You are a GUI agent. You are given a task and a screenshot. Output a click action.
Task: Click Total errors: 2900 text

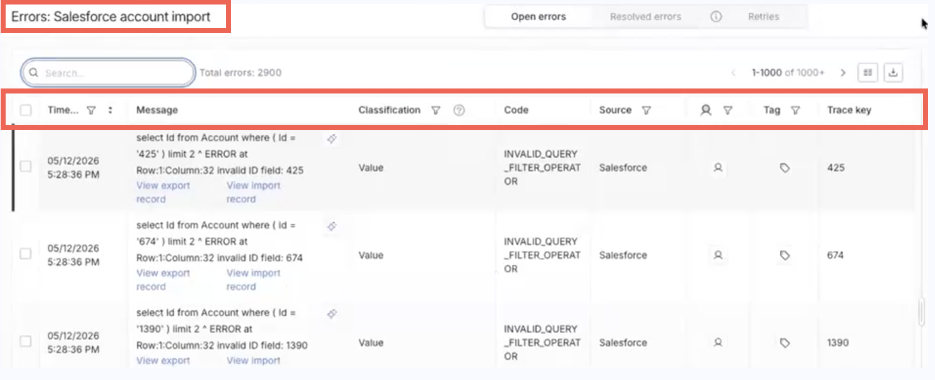[x=240, y=73]
